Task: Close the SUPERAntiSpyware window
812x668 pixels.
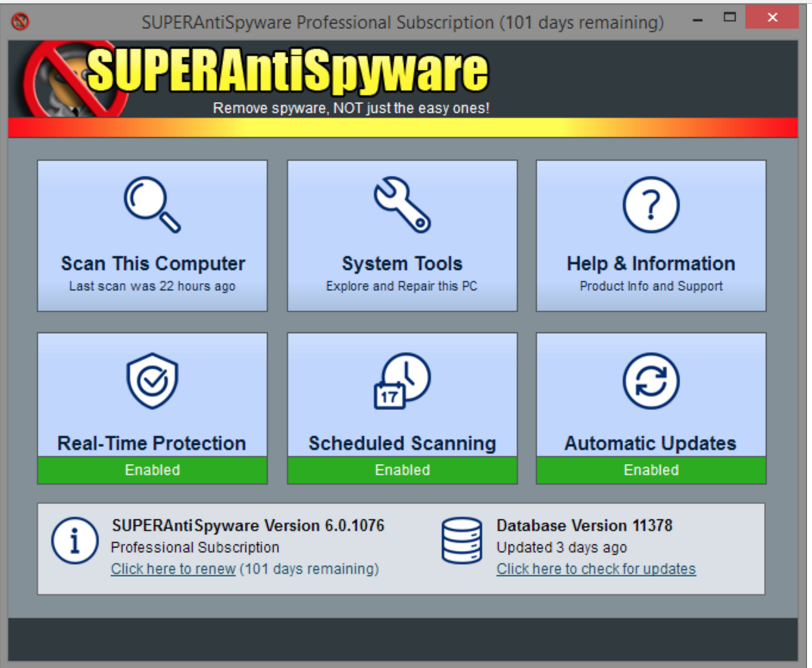Action: point(772,17)
